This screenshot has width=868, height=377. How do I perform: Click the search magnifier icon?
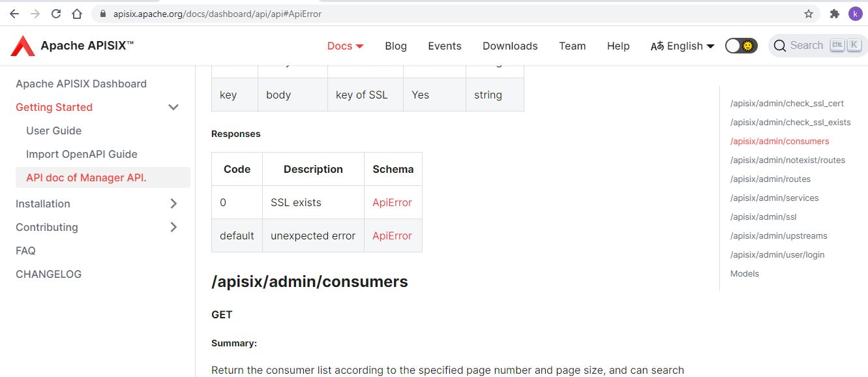[x=779, y=46]
